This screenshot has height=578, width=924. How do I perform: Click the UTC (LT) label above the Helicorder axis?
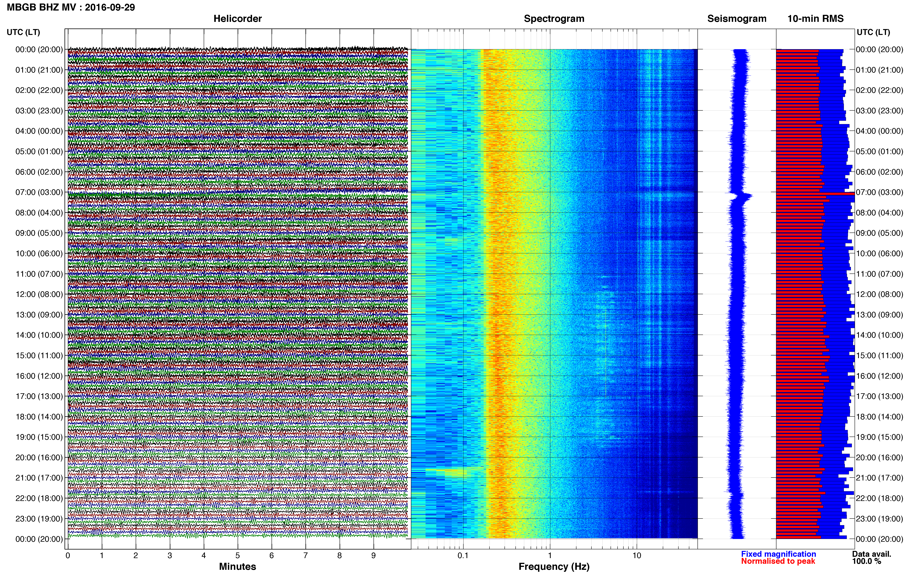(x=23, y=32)
